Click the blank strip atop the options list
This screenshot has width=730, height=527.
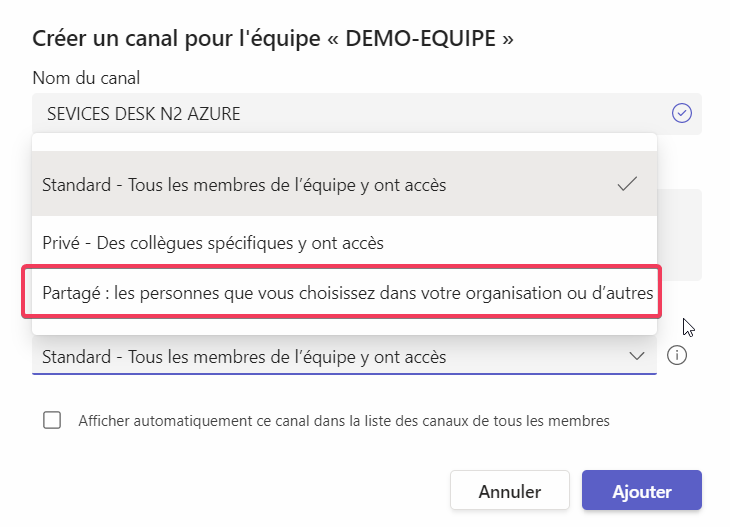344,142
